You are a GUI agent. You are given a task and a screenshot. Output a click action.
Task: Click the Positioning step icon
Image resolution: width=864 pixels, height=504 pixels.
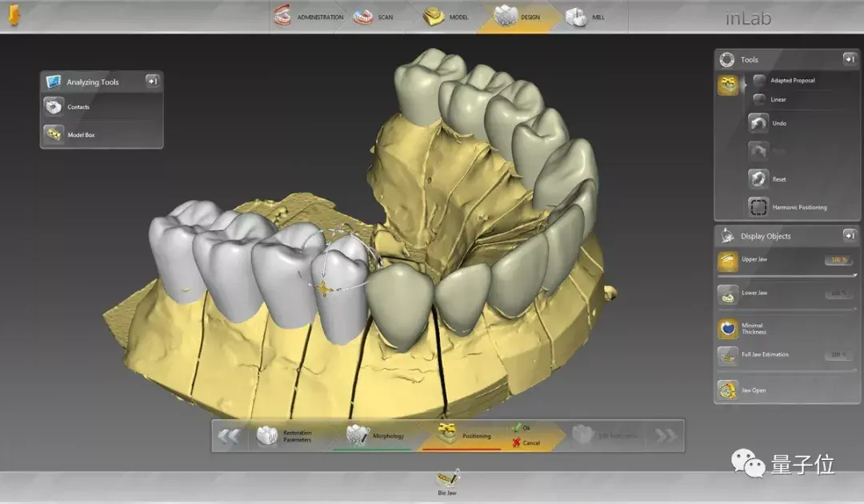coord(447,434)
